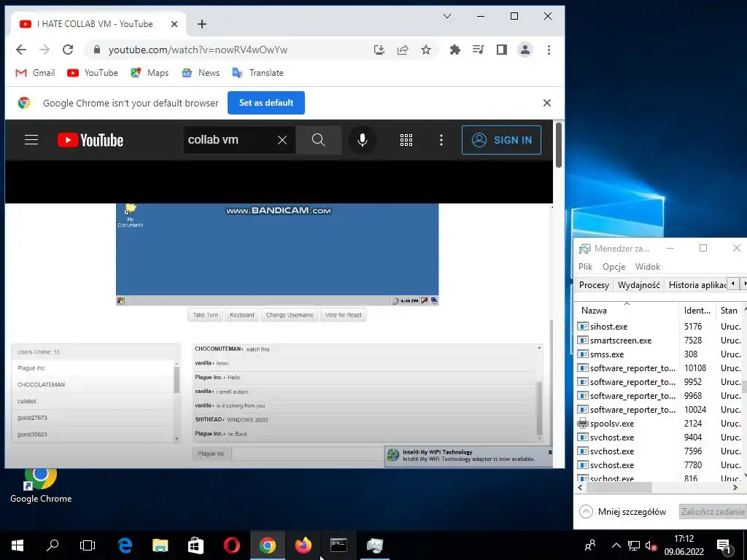This screenshot has width=747, height=560.
Task: Open the Chrome three-dot menu
Action: click(549, 50)
